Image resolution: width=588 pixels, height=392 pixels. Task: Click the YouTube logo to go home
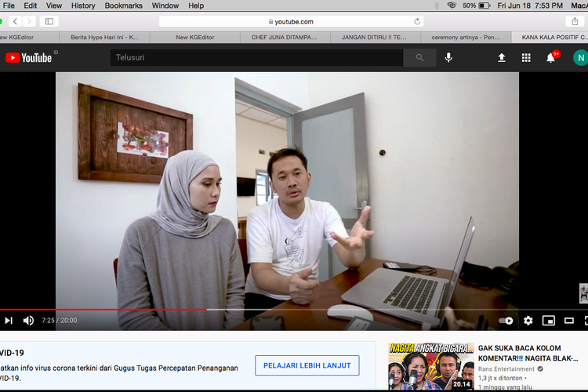coord(29,57)
